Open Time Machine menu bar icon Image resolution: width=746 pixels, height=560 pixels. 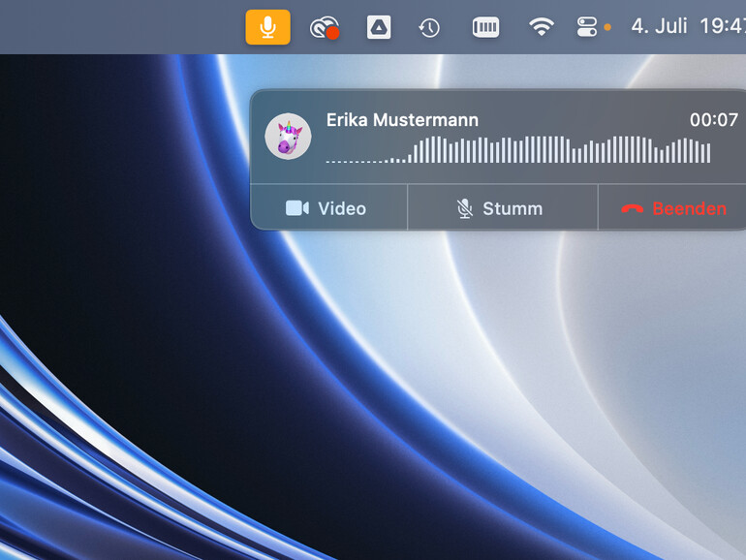429,27
